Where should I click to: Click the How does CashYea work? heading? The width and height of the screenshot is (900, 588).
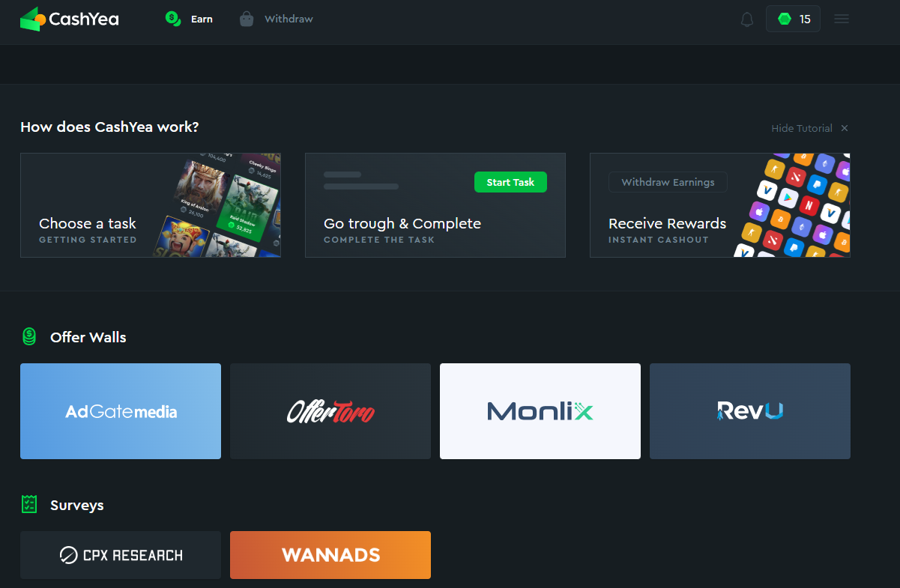coord(109,127)
